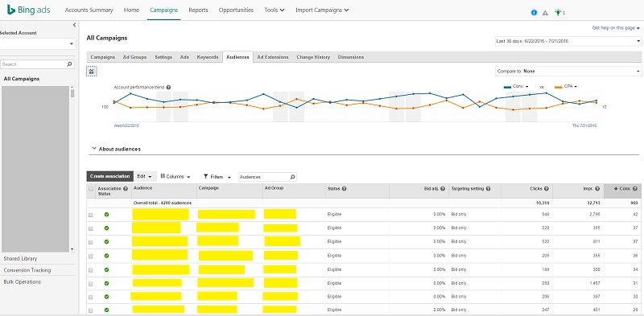Check the row with 220 clicks
The height and width of the screenshot is (316, 644).
91,228
